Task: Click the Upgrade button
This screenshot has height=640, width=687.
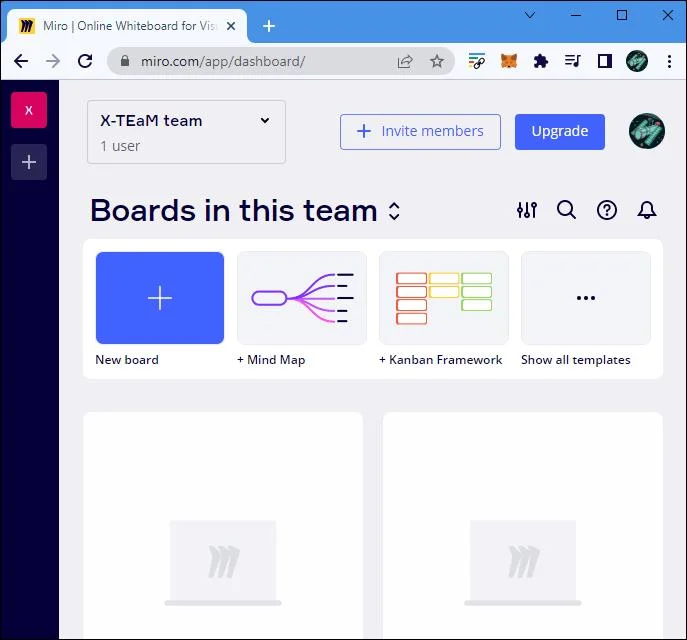Action: pyautogui.click(x=560, y=131)
